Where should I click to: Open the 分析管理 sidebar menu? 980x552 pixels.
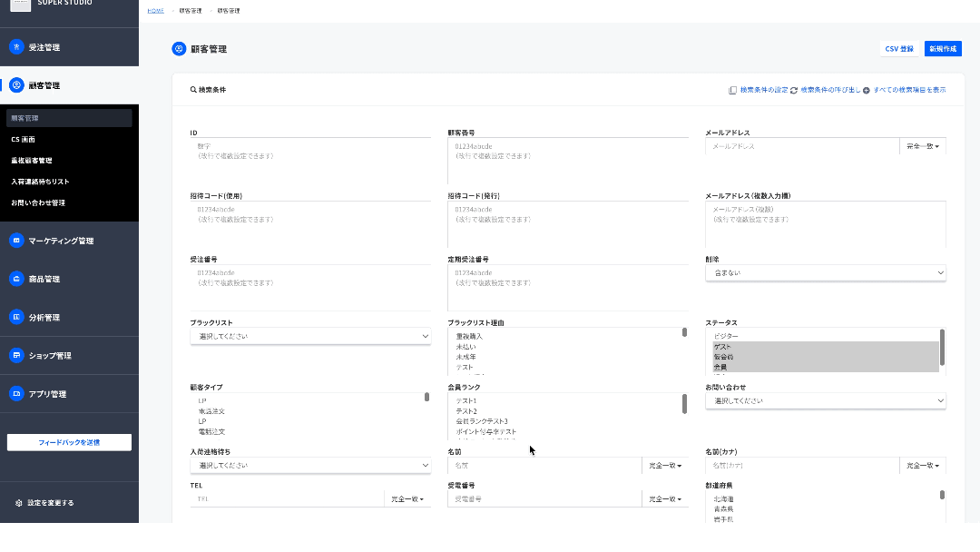pyautogui.click(x=69, y=317)
